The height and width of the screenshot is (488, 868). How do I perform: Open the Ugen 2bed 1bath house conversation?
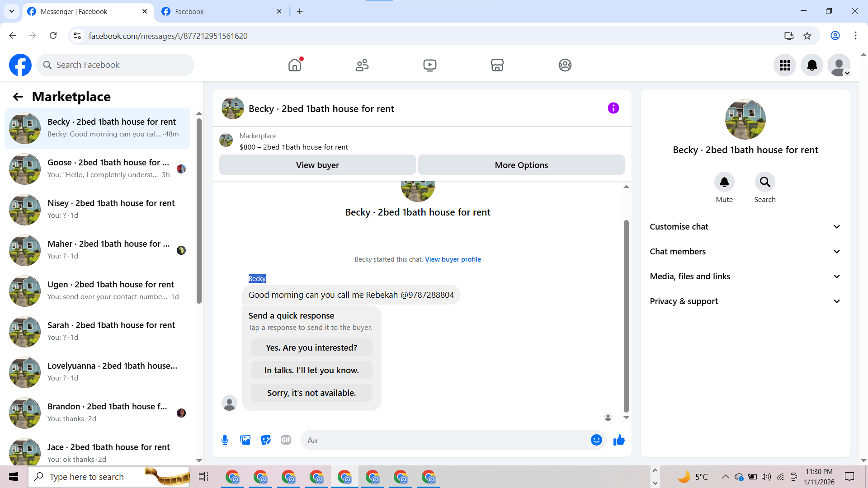(x=97, y=291)
